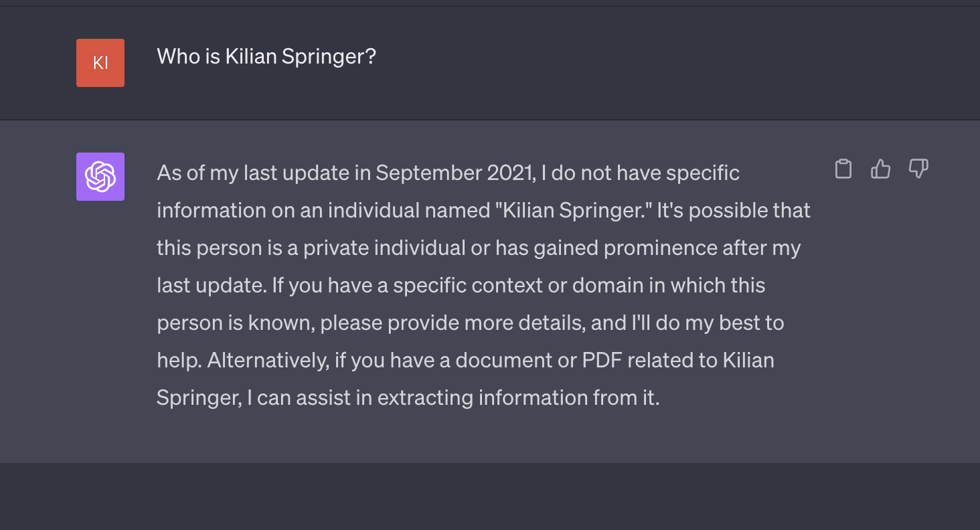The image size is (980, 530).
Task: Click the phrase "last update." starting line four
Action: click(211, 286)
